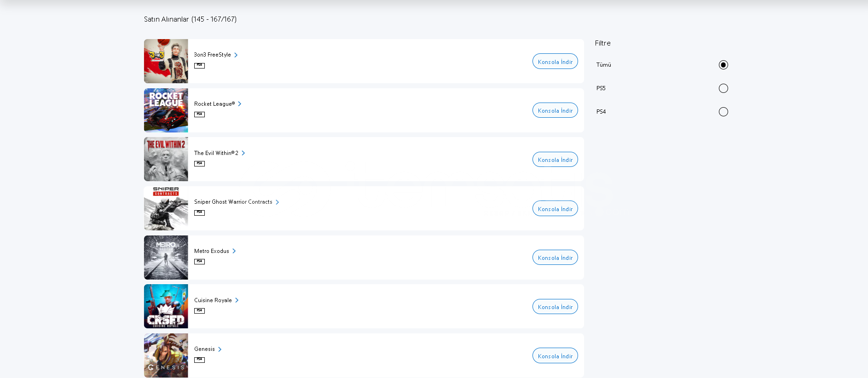This screenshot has height=378, width=868.
Task: Open the chevron next to 3on3 FreeStyle
Action: 236,55
